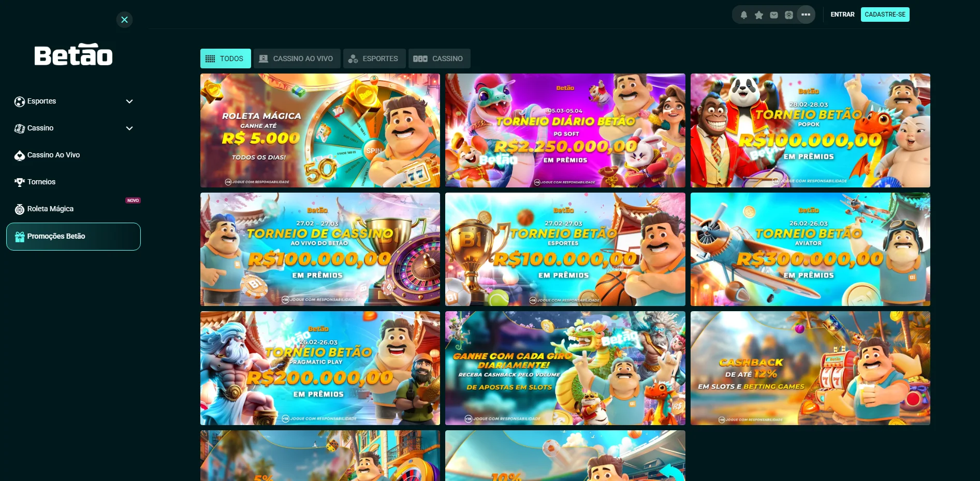Open the Torneio Betão Pragmatic Play banner
980x481 pixels.
[x=320, y=368]
